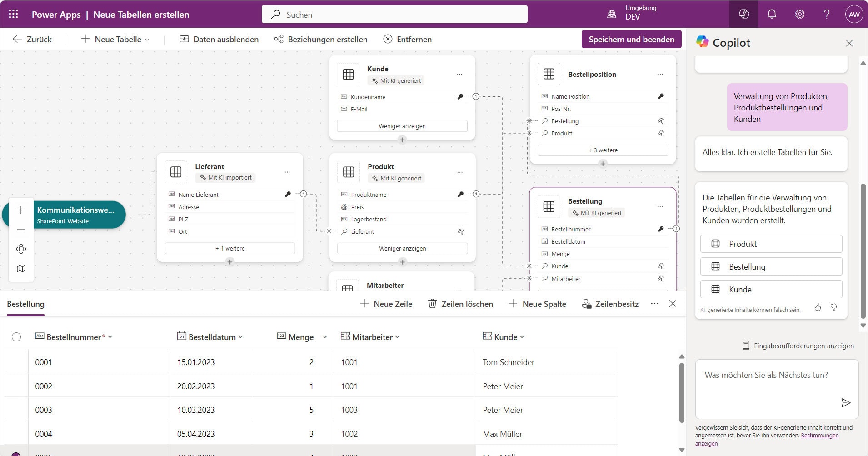This screenshot has width=868, height=456.
Task: Open the help question mark
Action: coord(827,14)
